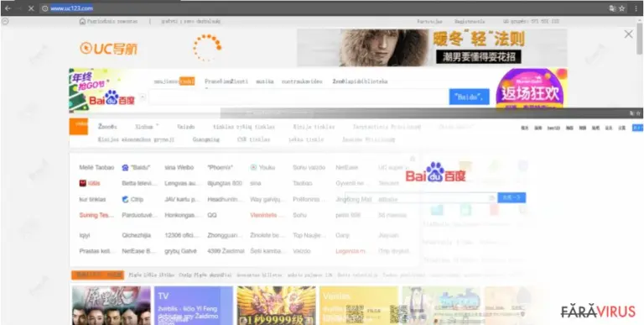The width and height of the screenshot is (644, 325).
Task: Click the Youku icon
Action: point(253,167)
